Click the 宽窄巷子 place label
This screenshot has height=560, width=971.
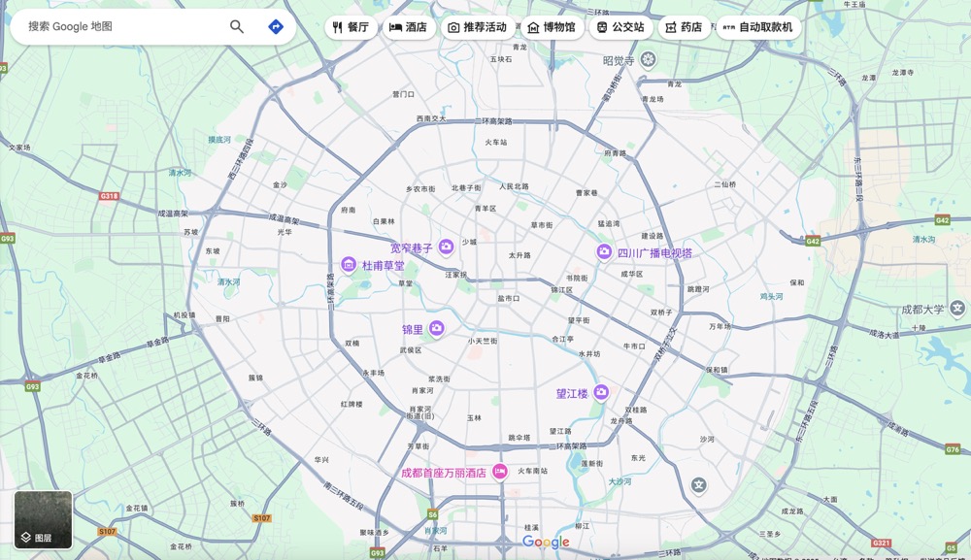coord(411,248)
